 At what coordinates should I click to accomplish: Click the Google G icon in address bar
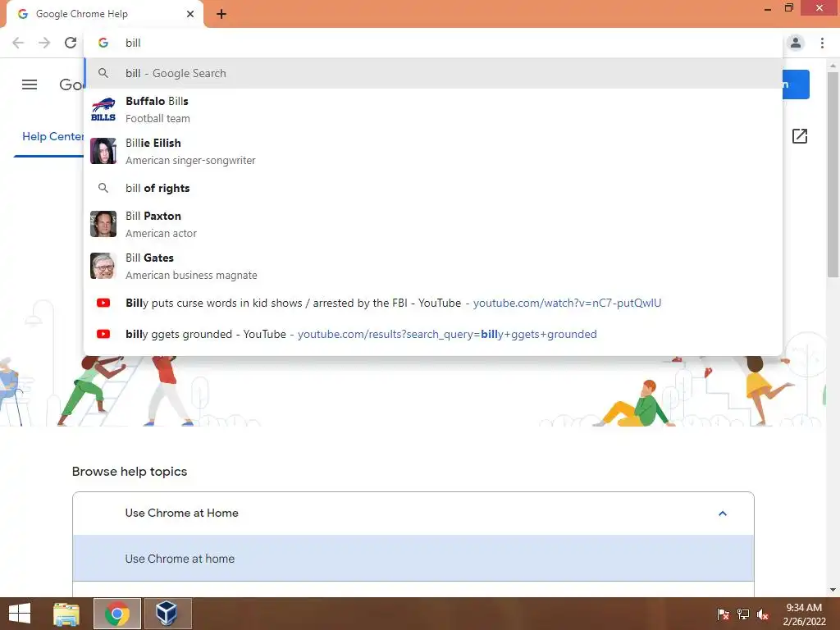[103, 43]
